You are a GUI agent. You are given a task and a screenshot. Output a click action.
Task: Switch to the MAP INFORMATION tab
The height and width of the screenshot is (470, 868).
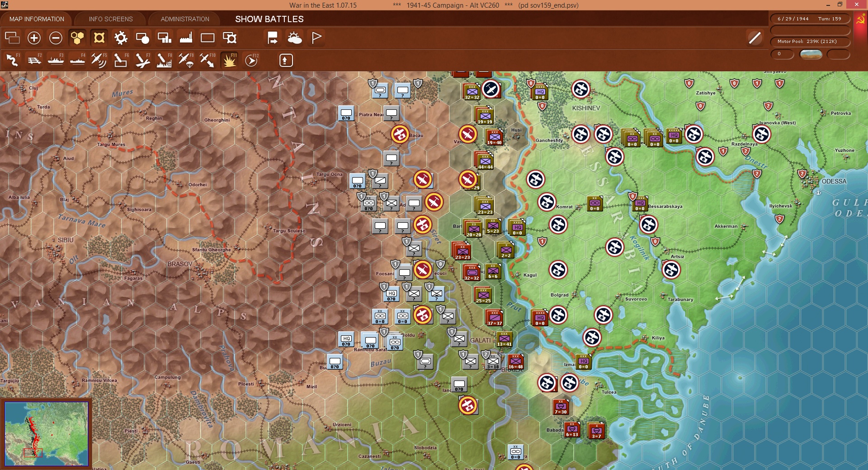point(37,19)
